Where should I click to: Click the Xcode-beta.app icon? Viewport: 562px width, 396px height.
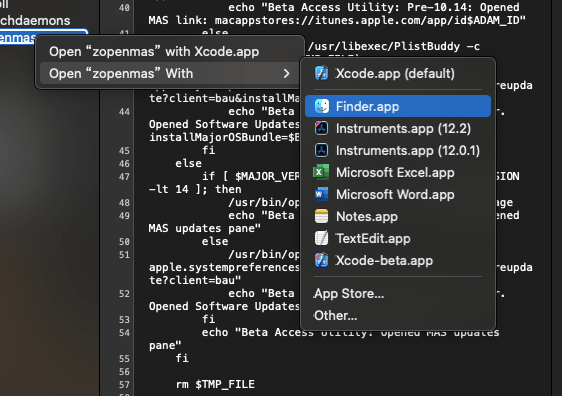[x=322, y=261]
